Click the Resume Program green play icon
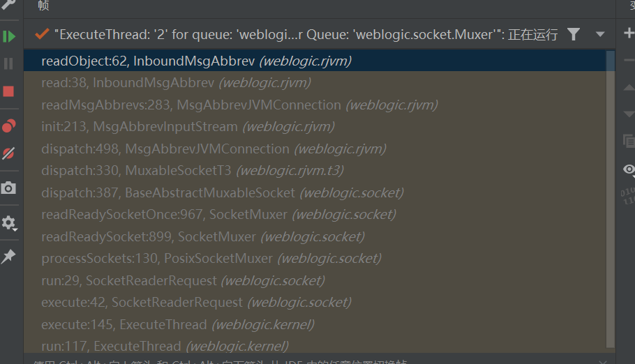The width and height of the screenshot is (635, 364). (x=8, y=37)
